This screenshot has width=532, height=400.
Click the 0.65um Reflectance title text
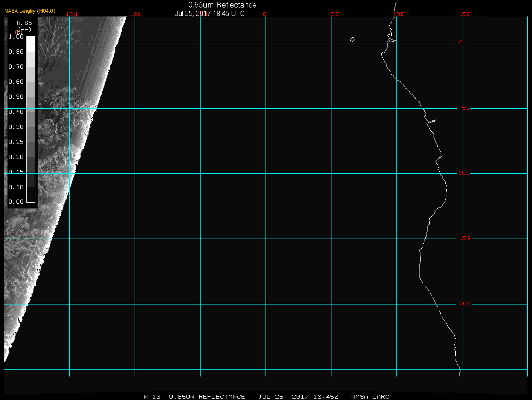pyautogui.click(x=222, y=5)
